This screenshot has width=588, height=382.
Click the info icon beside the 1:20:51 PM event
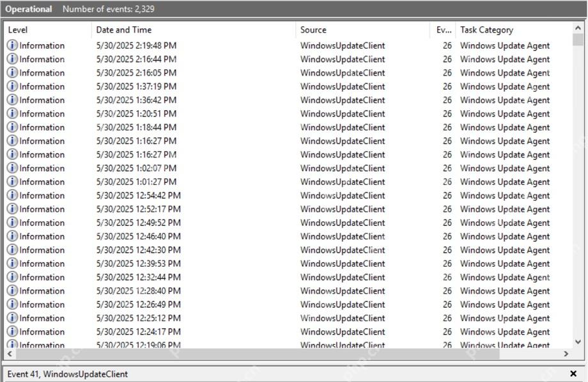click(x=12, y=113)
